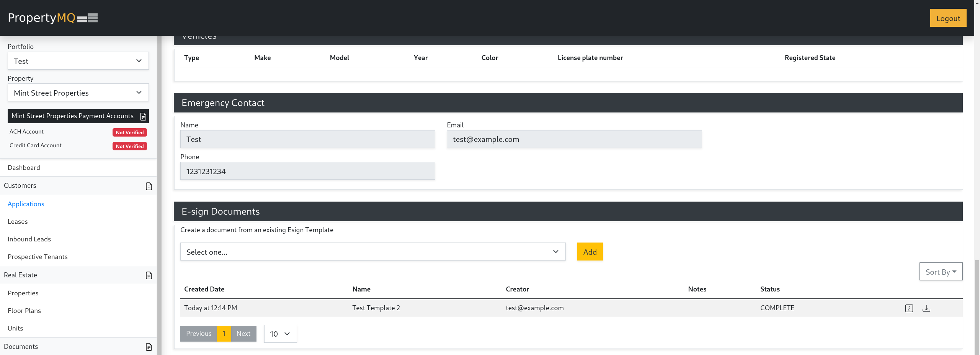Go to Applications in the sidebar
Viewport: 980px width, 355px height.
(x=26, y=204)
